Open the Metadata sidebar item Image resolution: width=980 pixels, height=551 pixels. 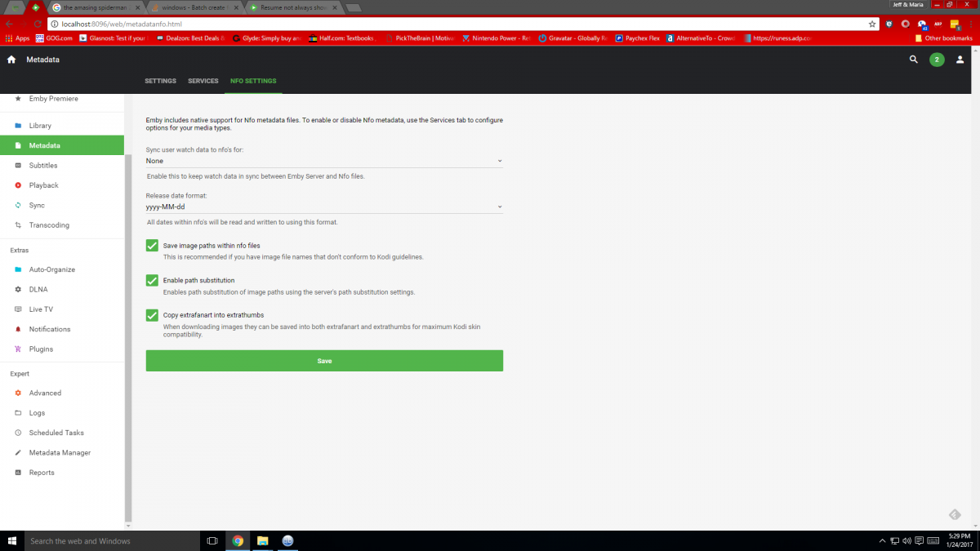[x=62, y=145]
